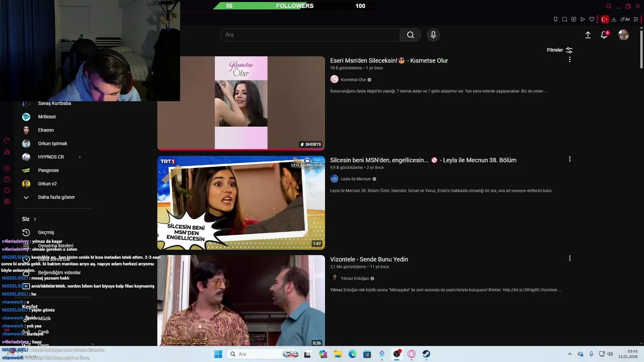Open File Explorer from taskbar
The height and width of the screenshot is (362, 644).
pyautogui.click(x=338, y=354)
